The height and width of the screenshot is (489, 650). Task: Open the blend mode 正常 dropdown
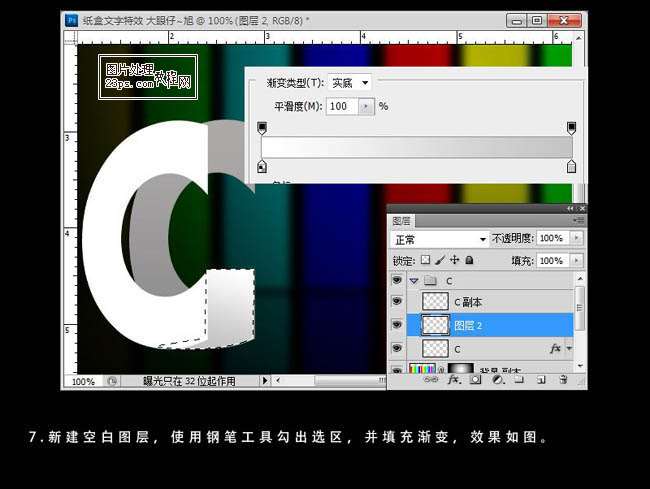click(439, 240)
